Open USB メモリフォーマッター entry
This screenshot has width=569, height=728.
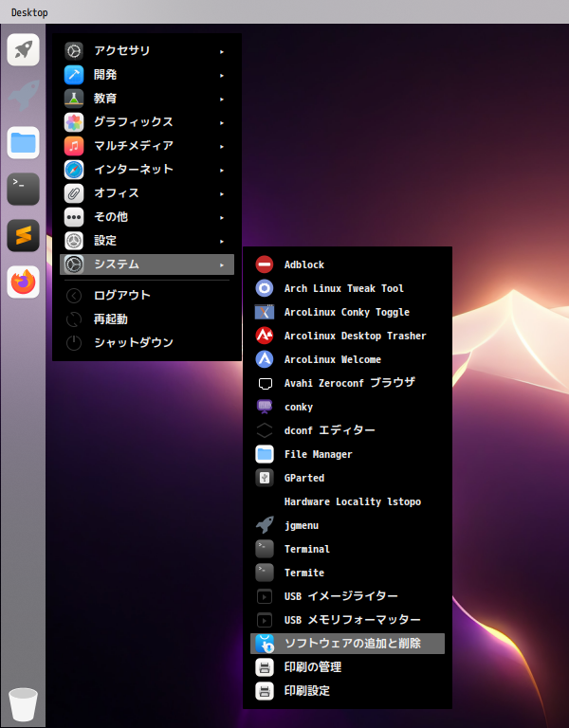click(x=347, y=620)
